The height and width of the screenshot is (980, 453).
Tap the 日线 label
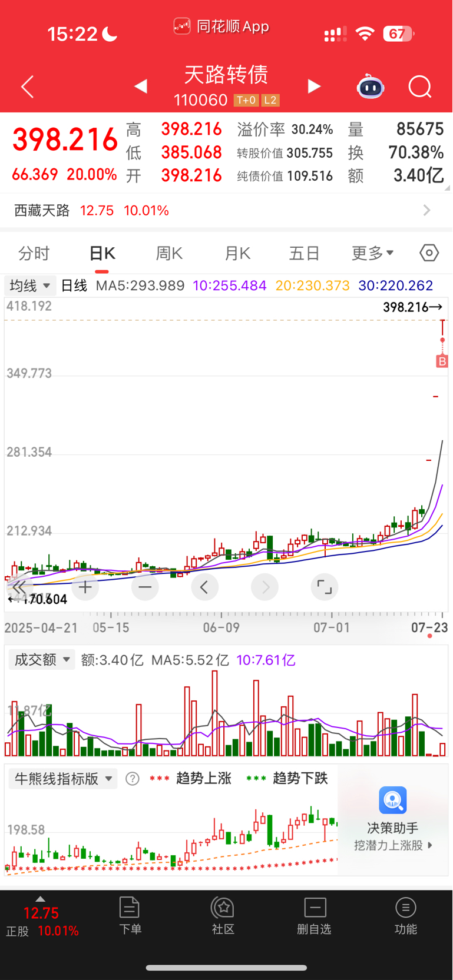tap(74, 286)
